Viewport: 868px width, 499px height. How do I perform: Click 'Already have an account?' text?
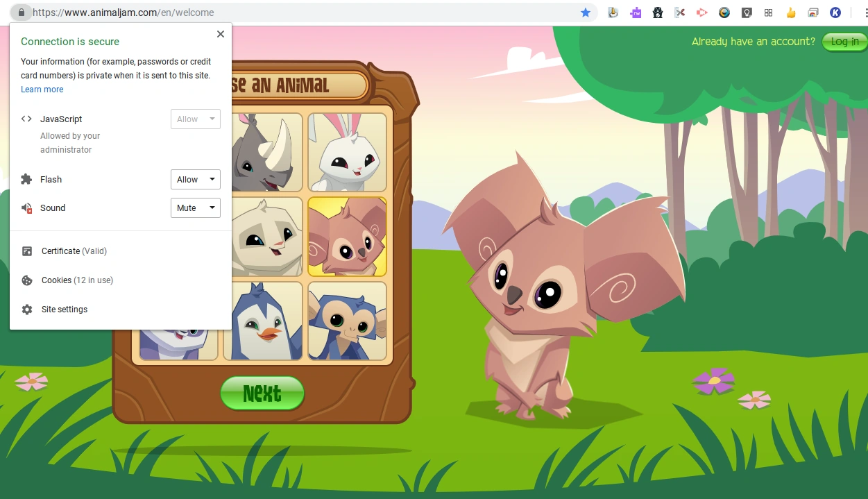point(754,42)
